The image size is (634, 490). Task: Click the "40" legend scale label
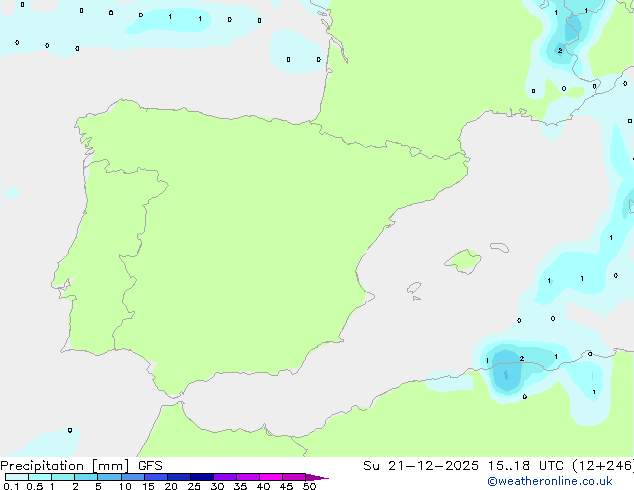tap(263, 486)
